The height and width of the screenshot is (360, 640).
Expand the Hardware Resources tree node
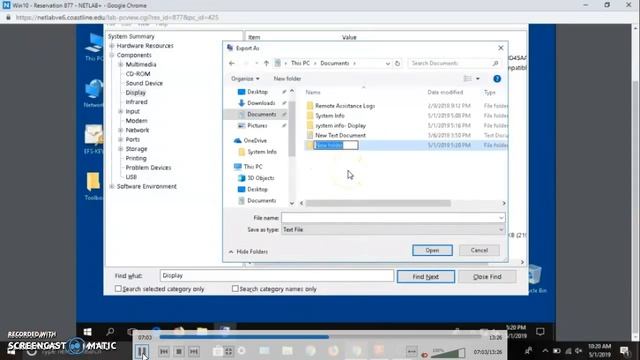[x=112, y=46]
